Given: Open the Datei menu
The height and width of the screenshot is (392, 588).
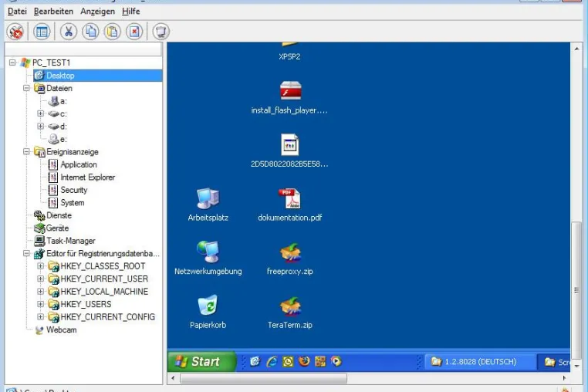Looking at the screenshot, I should coord(17,12).
